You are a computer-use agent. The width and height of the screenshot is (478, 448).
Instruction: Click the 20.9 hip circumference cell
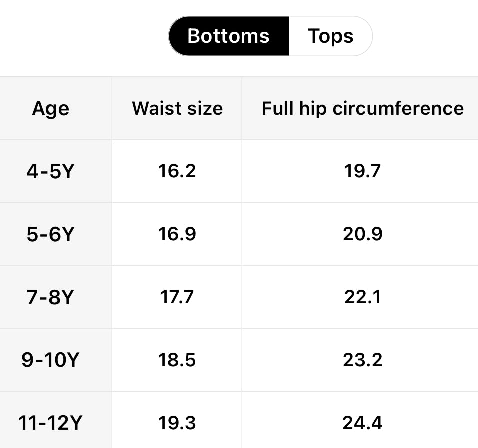tap(362, 234)
